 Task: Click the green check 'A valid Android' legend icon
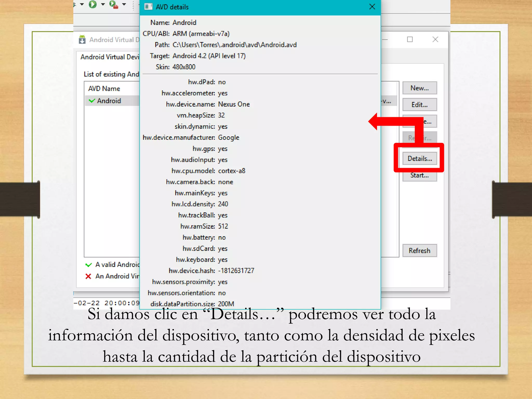click(88, 265)
